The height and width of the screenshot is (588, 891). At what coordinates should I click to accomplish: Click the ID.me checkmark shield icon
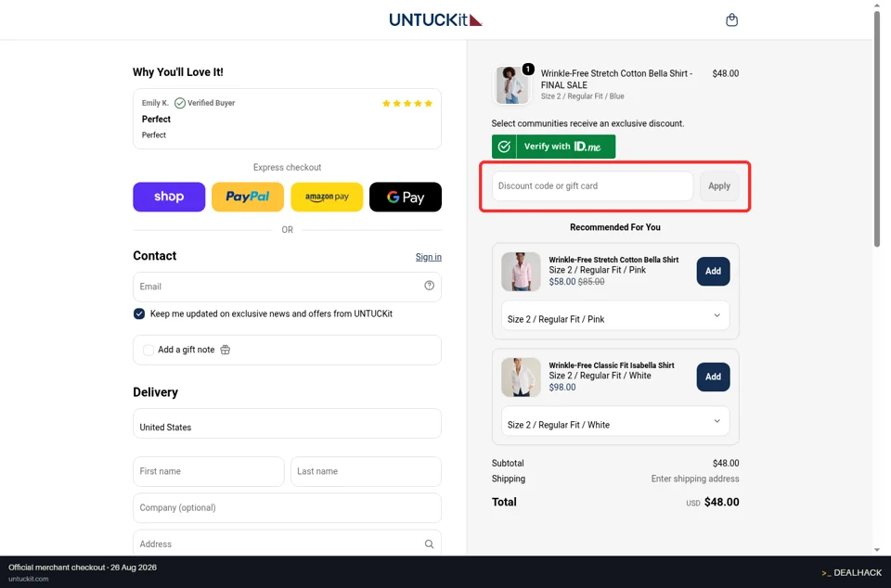(504, 147)
